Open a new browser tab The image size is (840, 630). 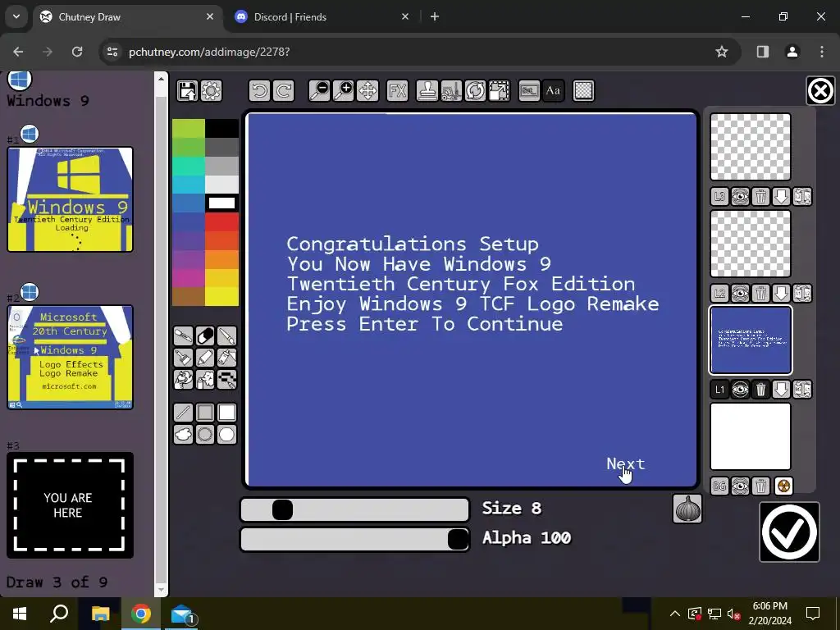pyautogui.click(x=435, y=17)
